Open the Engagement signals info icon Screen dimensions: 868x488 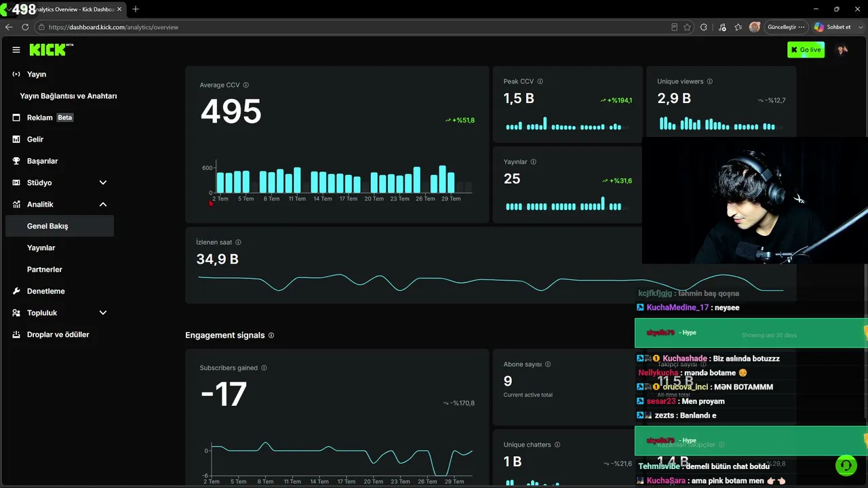pos(271,335)
